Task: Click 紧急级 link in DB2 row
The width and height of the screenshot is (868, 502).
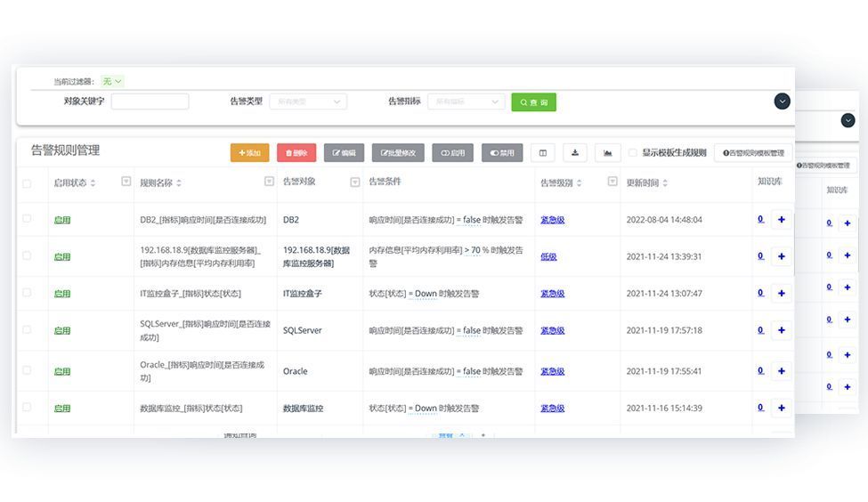Action: (x=553, y=220)
